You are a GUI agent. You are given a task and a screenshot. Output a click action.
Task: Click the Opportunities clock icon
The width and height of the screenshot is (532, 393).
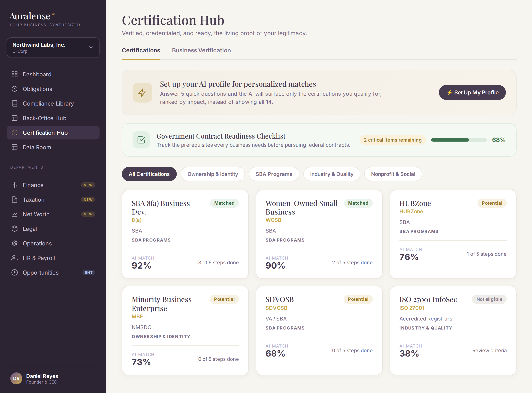[x=15, y=272]
